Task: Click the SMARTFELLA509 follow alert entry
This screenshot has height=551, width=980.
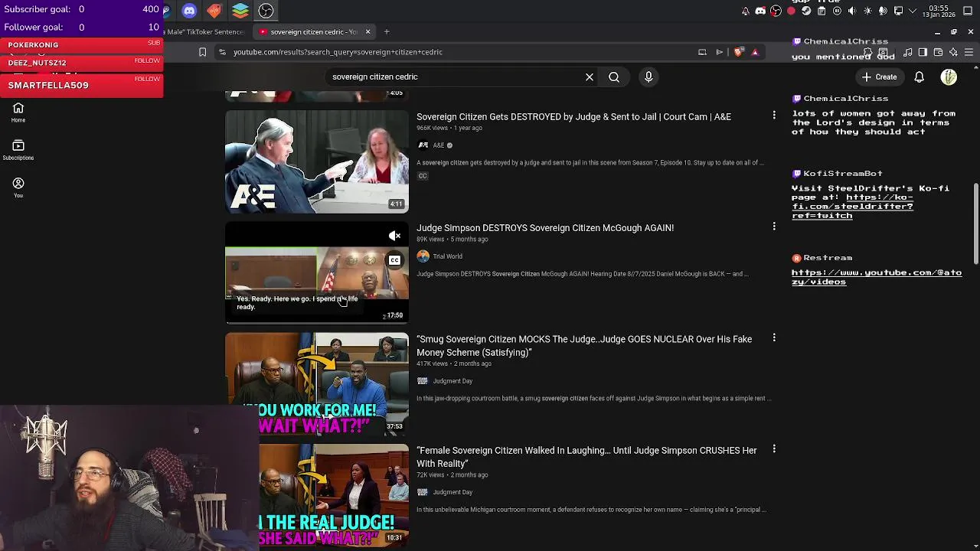Action: (x=82, y=85)
